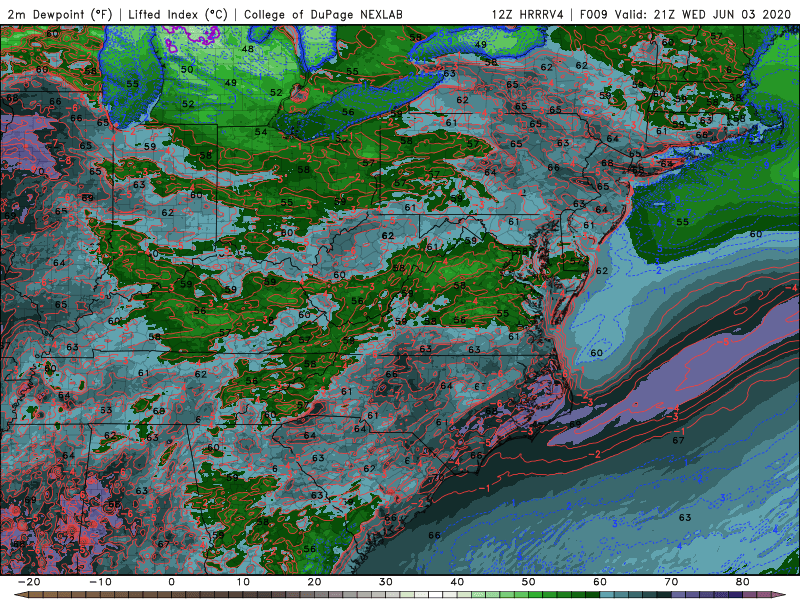The width and height of the screenshot is (800, 600).
Task: Click the '2m Dewpoint (°F)' title text
Action: click(59, 14)
